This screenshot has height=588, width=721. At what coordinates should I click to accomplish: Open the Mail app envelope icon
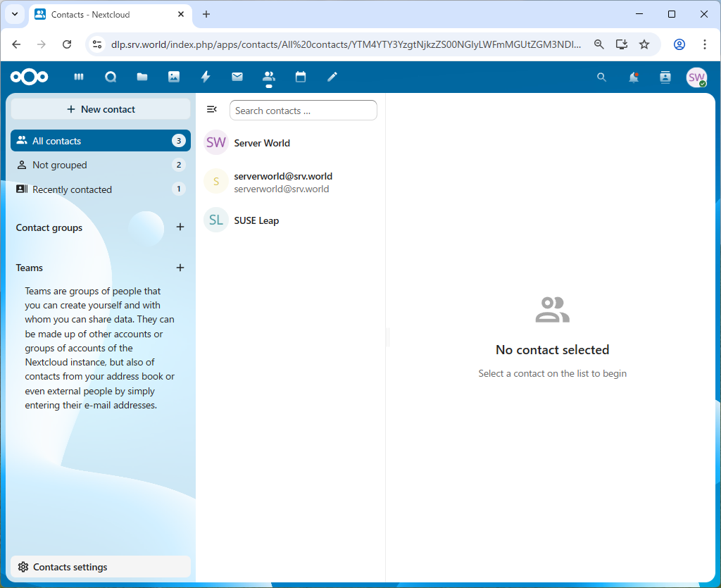(237, 77)
